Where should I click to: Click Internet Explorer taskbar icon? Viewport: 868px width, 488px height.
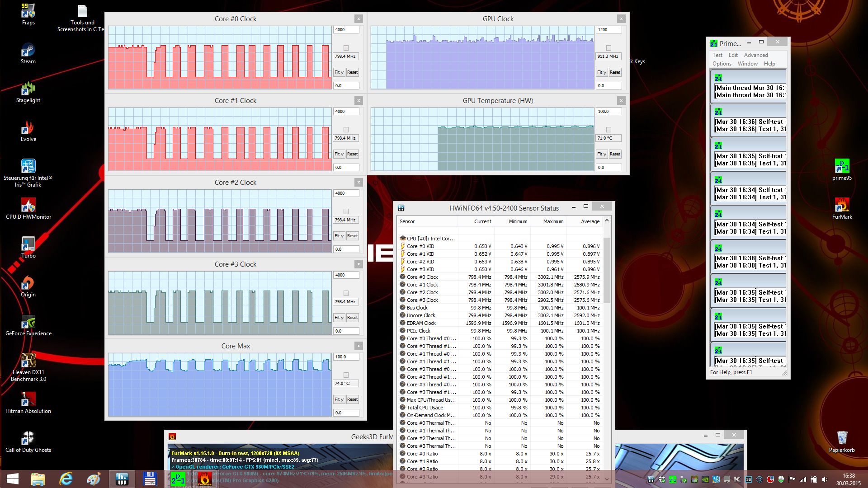[66, 479]
